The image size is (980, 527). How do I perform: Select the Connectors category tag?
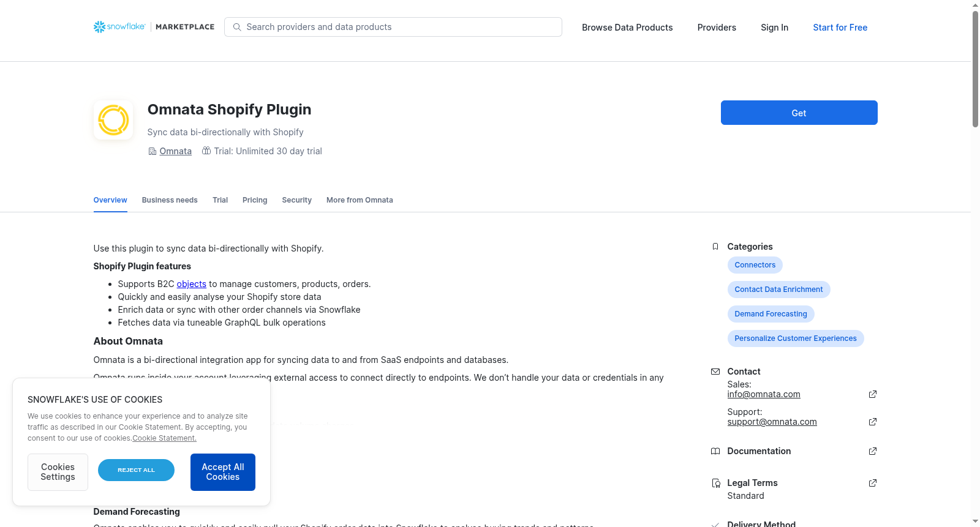click(755, 265)
